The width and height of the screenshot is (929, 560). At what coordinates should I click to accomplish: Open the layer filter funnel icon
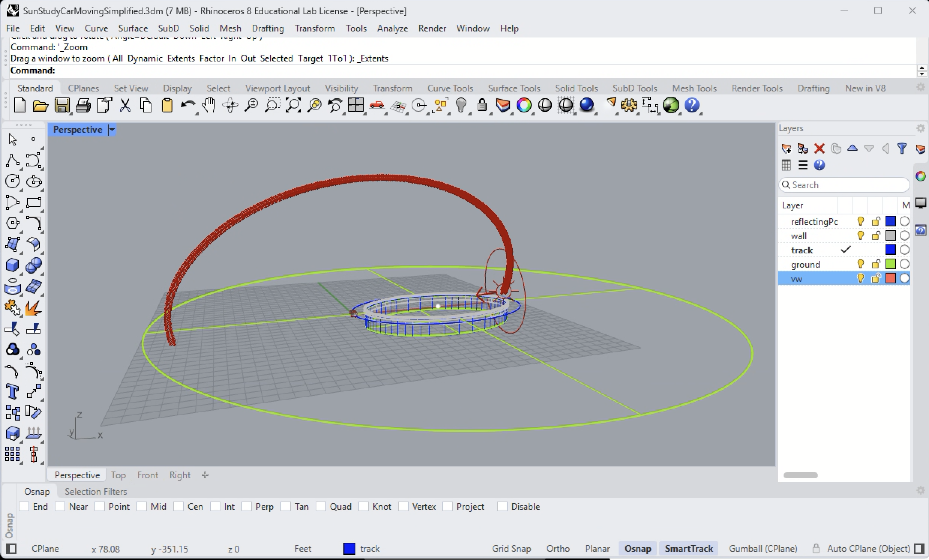[902, 148]
